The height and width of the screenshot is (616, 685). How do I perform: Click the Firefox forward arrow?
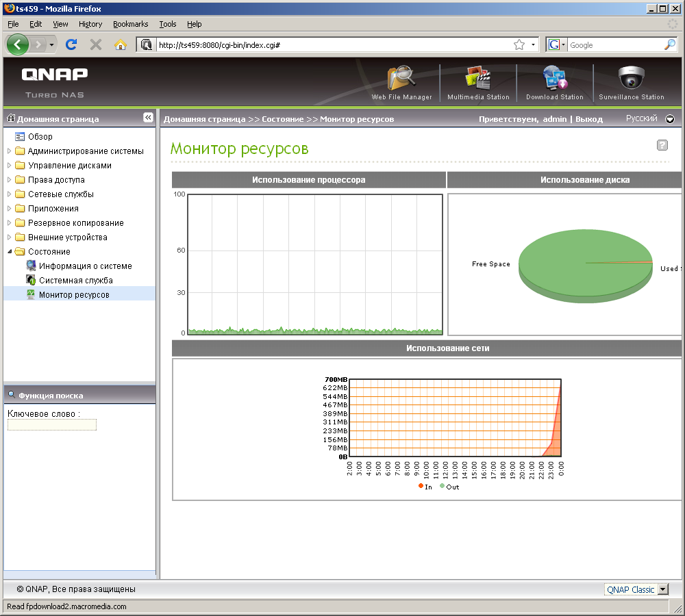38,44
